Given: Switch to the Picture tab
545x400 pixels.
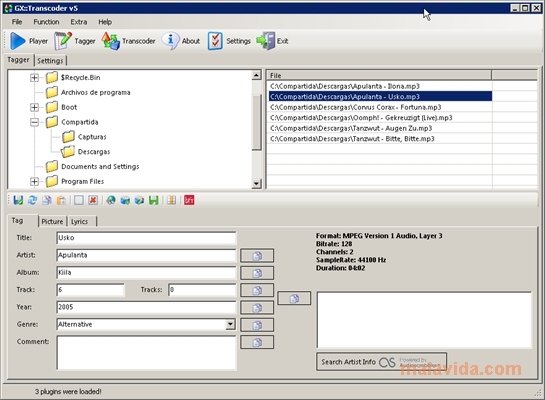Looking at the screenshot, I should click(x=52, y=222).
